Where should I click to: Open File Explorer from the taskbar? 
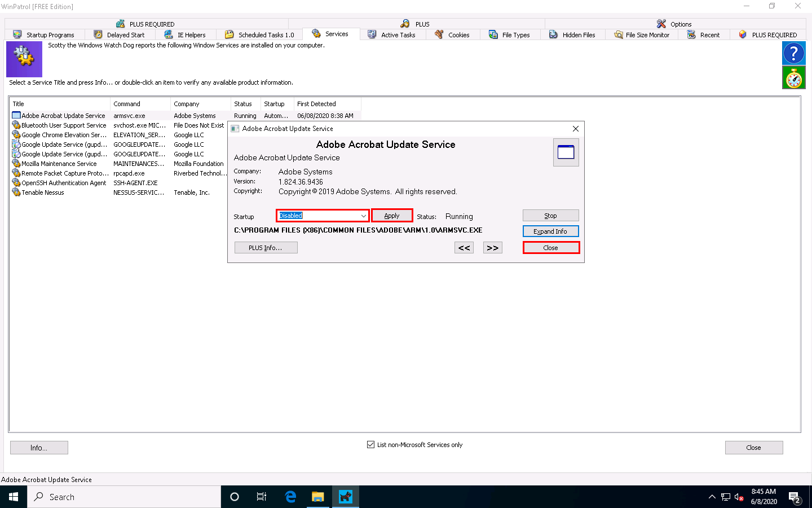318,497
